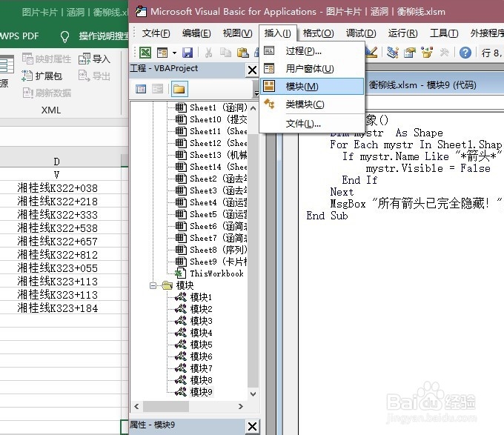This screenshot has height=435, width=504.
Task: Open the 格式(O) menu
Action: [318, 33]
